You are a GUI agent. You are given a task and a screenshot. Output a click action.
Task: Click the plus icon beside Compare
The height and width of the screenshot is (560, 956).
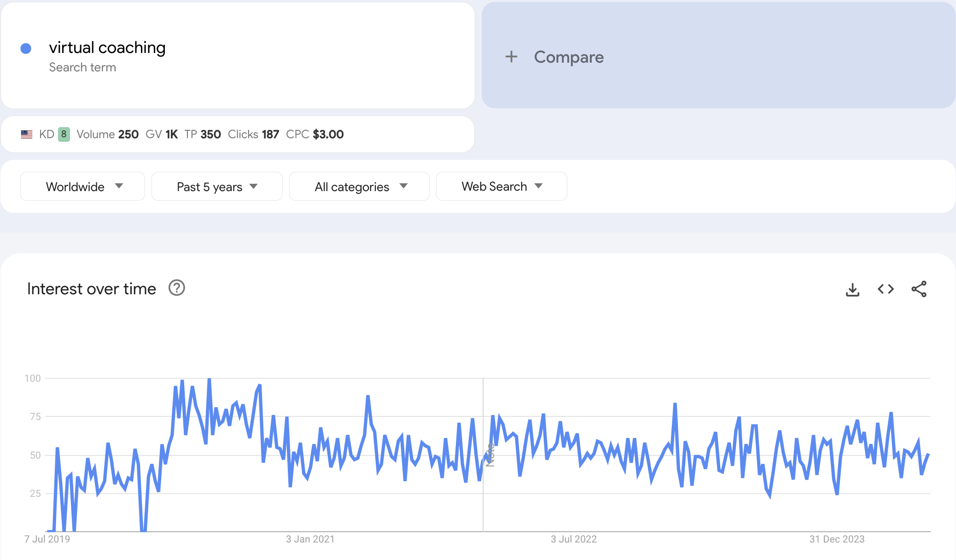coord(511,57)
